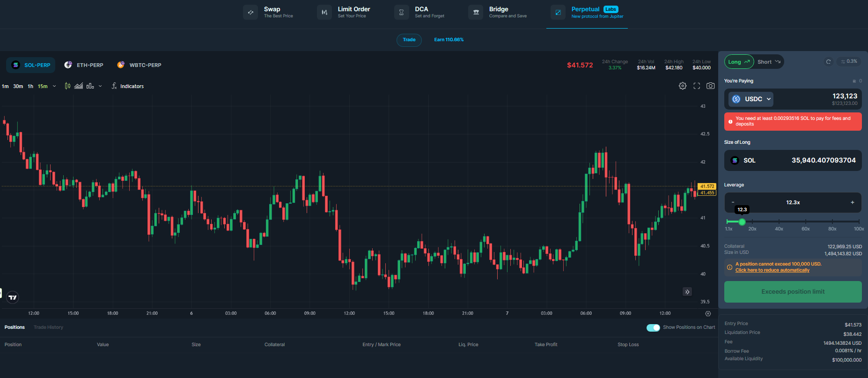Set chart interval to 30m
868x378 pixels.
click(x=18, y=86)
